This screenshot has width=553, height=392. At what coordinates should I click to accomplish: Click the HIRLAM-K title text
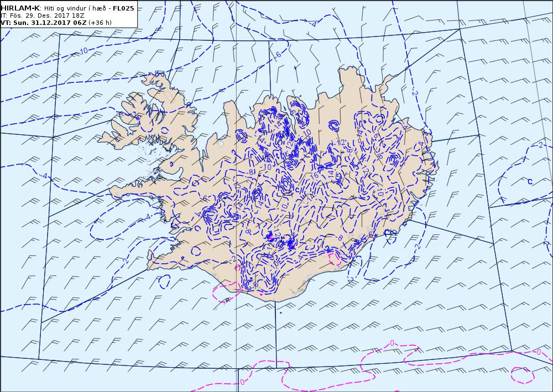pos(20,8)
